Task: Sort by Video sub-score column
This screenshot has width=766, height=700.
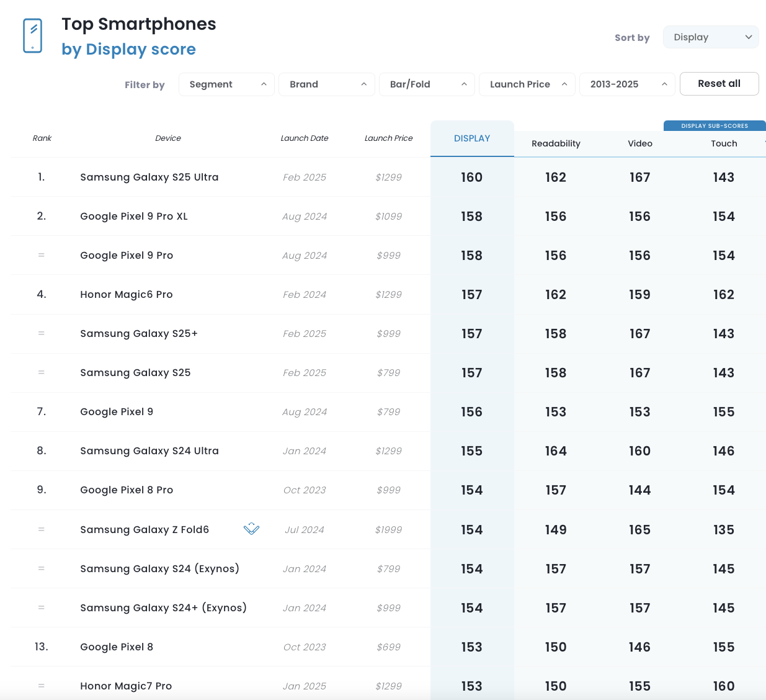Action: [x=640, y=143]
